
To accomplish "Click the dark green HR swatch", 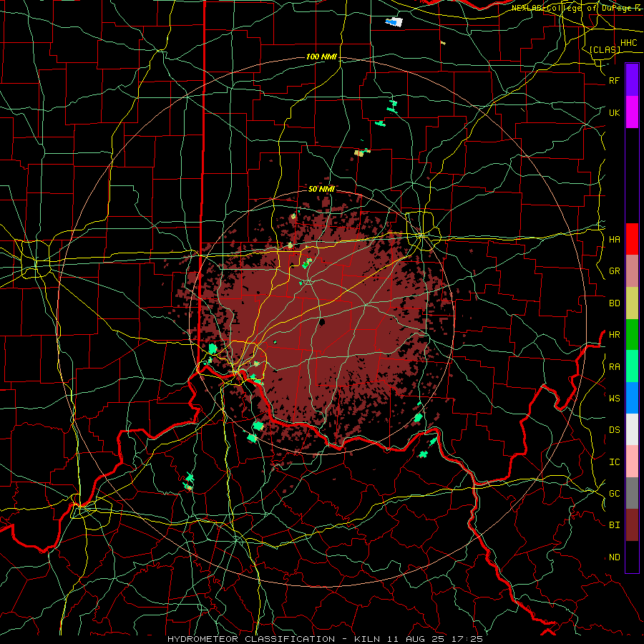I will (x=632, y=334).
